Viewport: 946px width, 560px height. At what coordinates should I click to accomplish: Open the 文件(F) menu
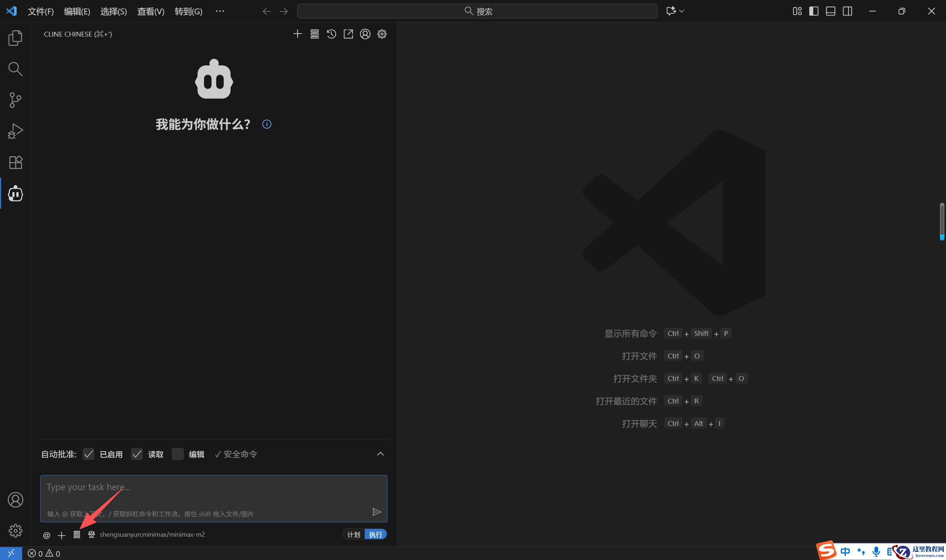coord(41,11)
